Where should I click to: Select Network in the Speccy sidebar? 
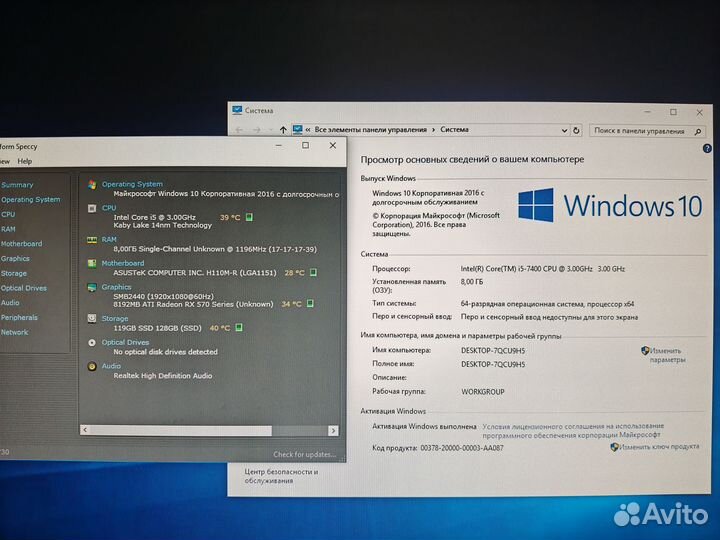pyautogui.click(x=15, y=332)
